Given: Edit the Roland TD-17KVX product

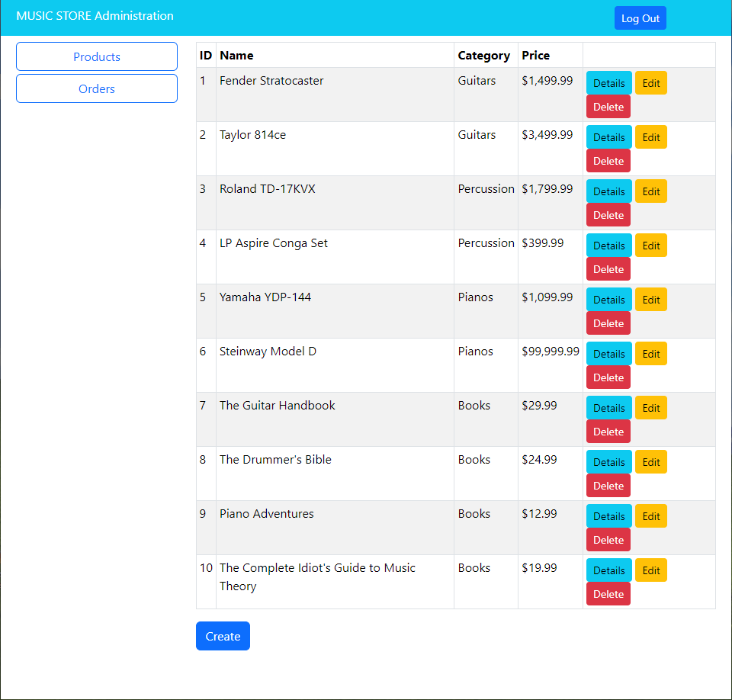Looking at the screenshot, I should (650, 191).
